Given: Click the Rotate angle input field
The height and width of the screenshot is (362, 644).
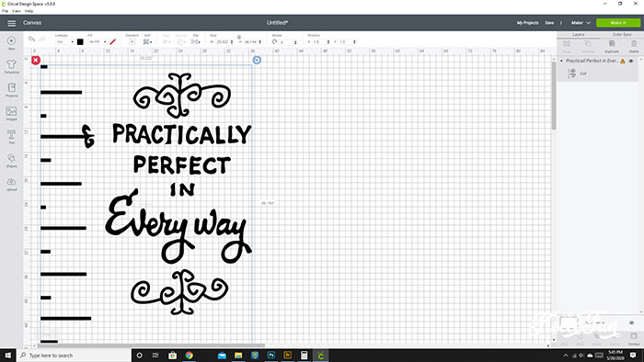Looking at the screenshot, I should (288, 42).
